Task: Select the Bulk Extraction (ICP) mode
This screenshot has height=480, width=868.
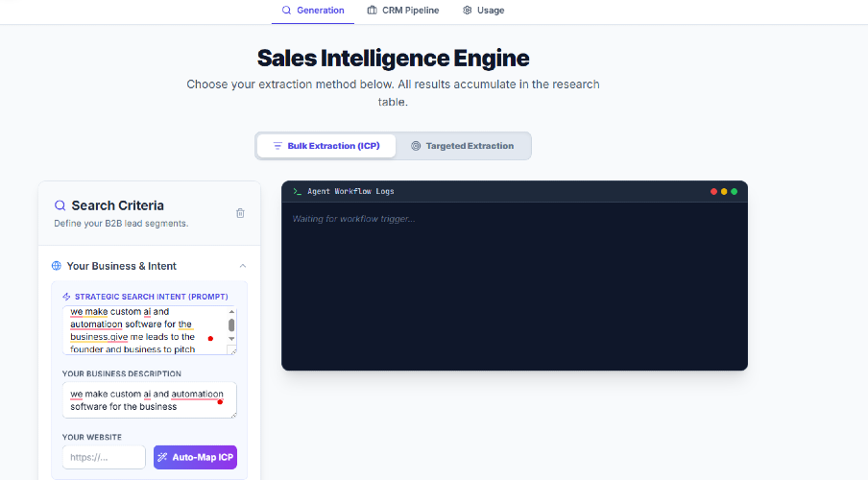Action: pyautogui.click(x=326, y=146)
